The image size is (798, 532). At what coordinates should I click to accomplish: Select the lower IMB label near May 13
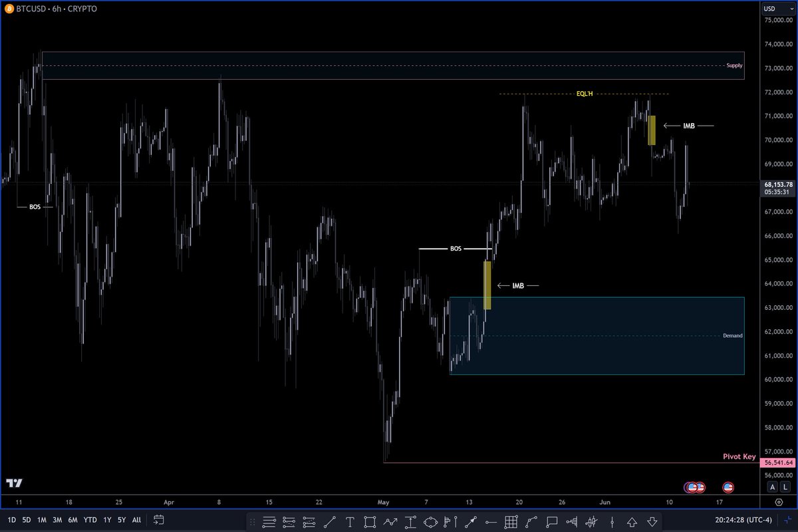[518, 285]
